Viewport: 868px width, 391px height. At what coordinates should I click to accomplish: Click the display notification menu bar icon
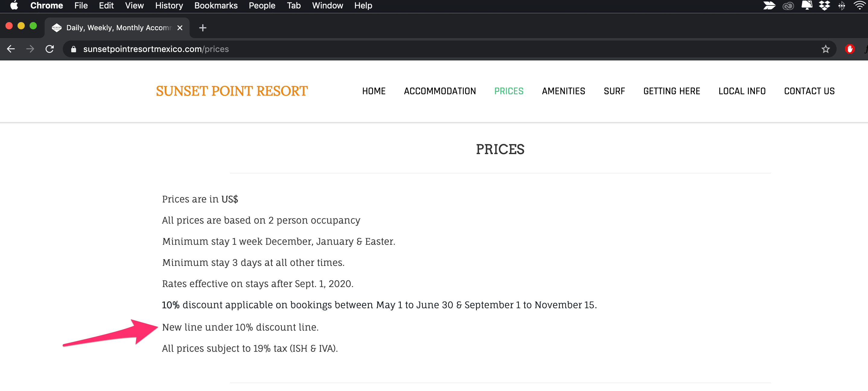806,5
